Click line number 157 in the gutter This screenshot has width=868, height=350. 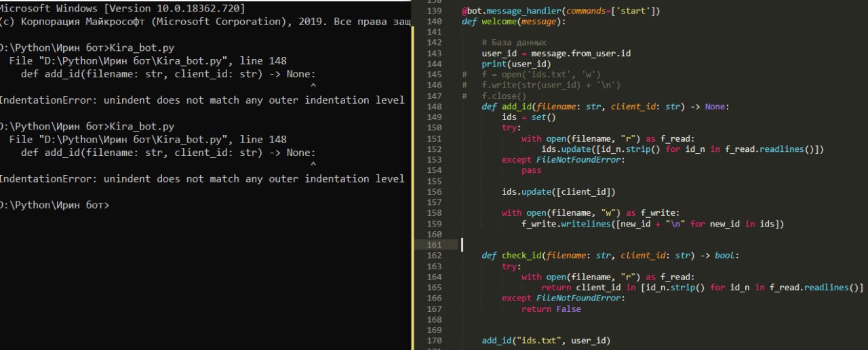pos(435,202)
